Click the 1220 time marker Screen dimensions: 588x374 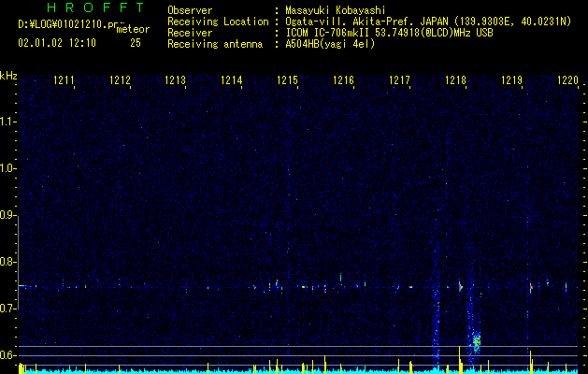click(567, 79)
